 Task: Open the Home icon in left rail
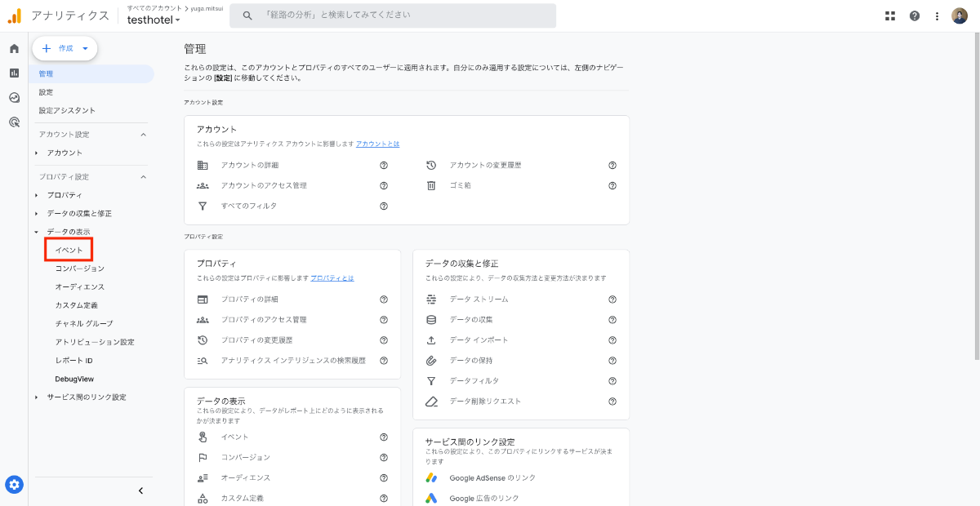coord(14,49)
